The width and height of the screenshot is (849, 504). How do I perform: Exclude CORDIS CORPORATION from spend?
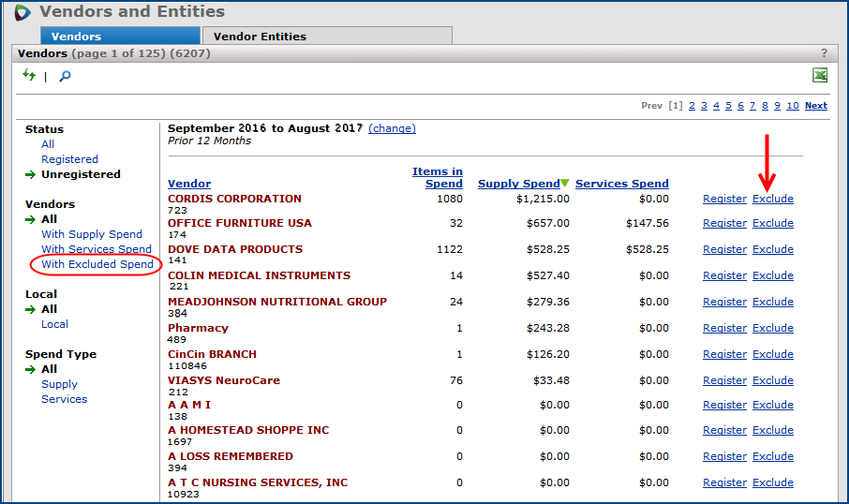(772, 199)
